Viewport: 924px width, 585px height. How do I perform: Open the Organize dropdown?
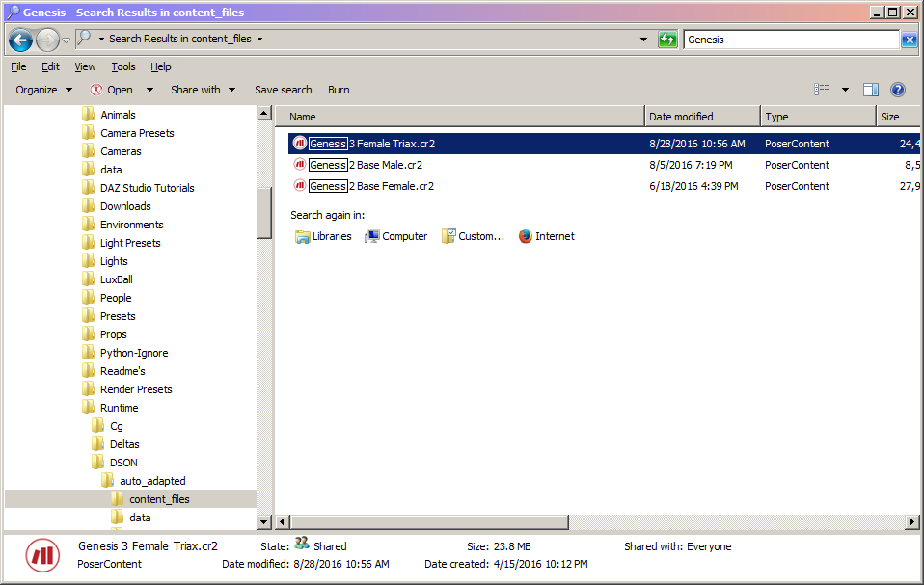tap(43, 90)
